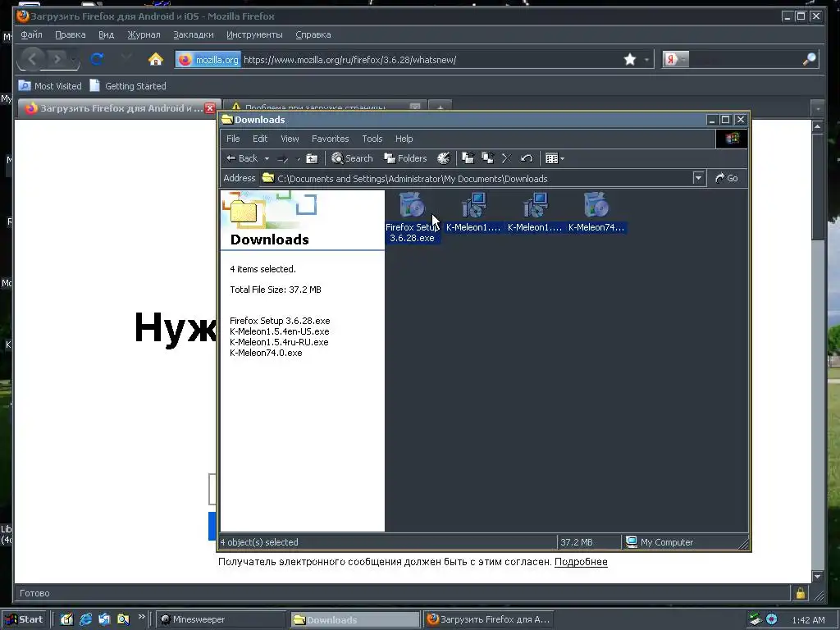Viewport: 840px width, 630px height.
Task: Toggle the Folders pane in Downloads
Action: point(405,158)
